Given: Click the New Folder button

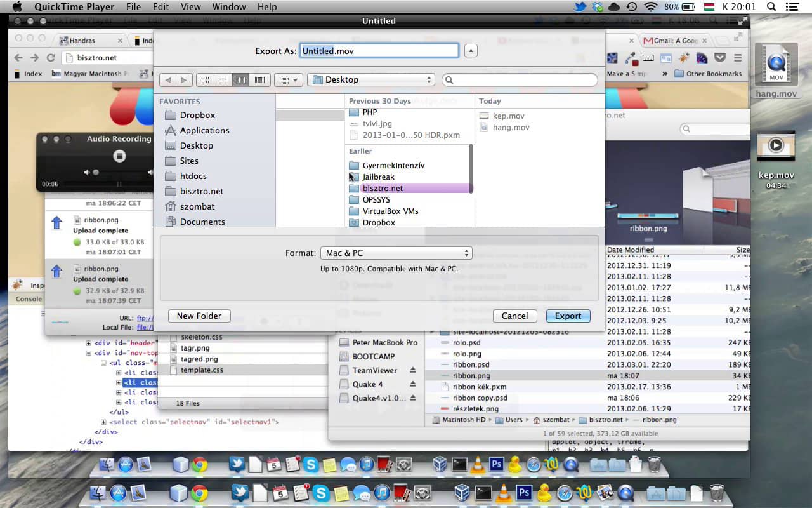Looking at the screenshot, I should (199, 316).
